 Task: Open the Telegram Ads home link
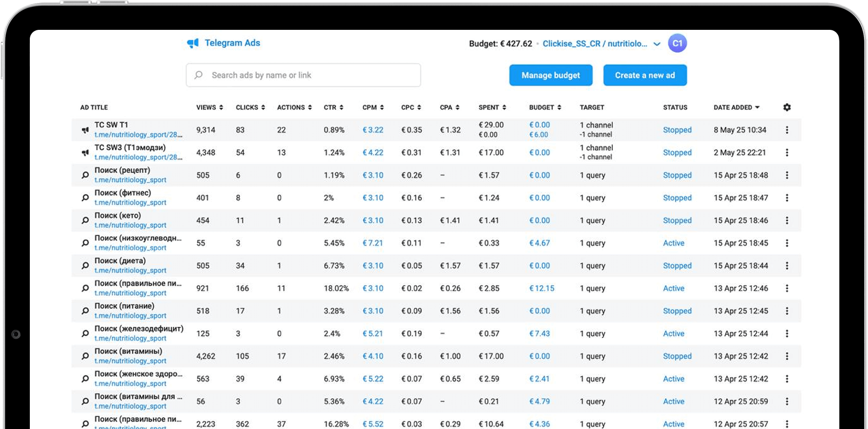(x=224, y=43)
